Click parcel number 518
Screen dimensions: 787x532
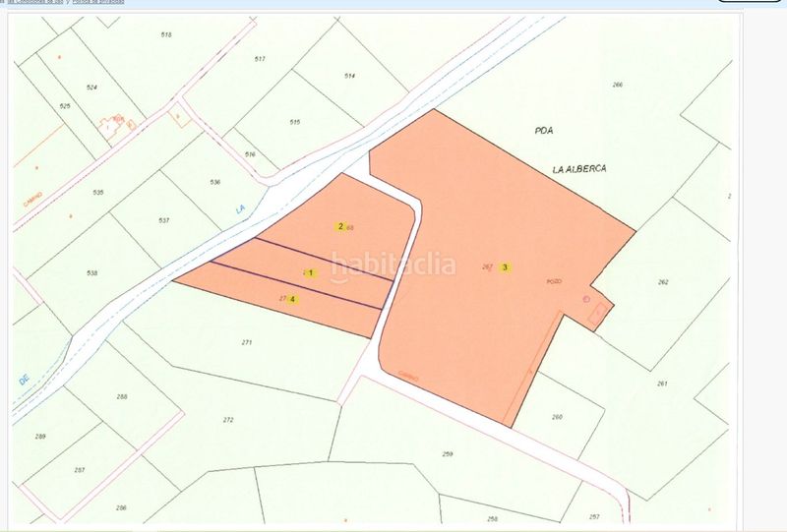(x=166, y=34)
